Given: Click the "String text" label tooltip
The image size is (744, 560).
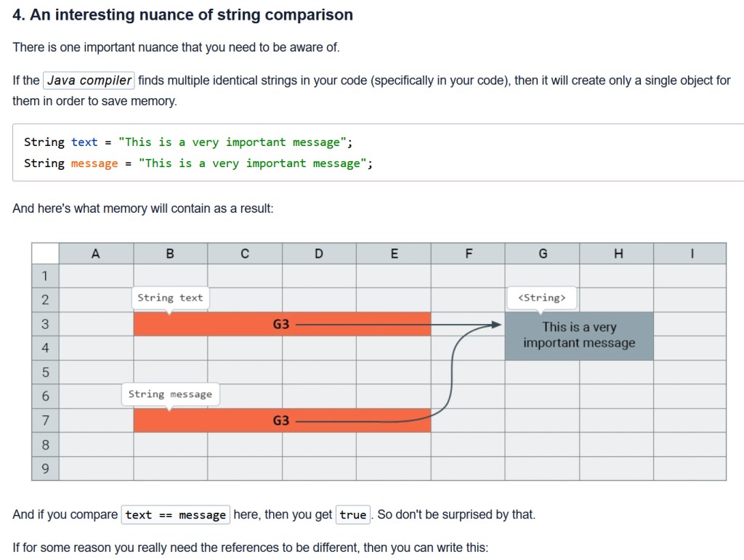Looking at the screenshot, I should point(170,298).
